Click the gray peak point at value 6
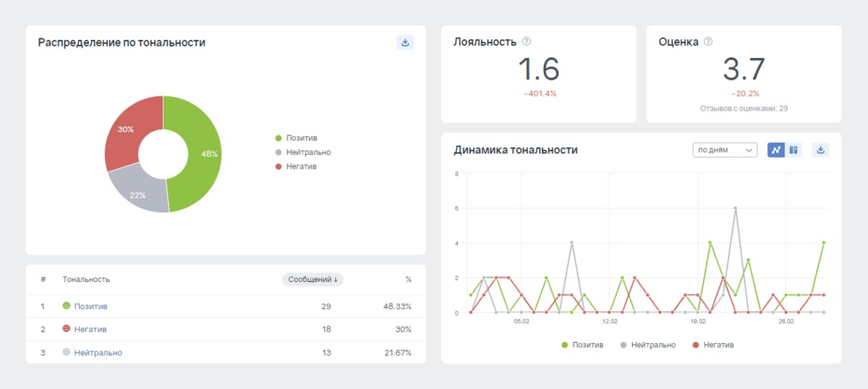Screen dimensions: 868x389 tap(735, 208)
